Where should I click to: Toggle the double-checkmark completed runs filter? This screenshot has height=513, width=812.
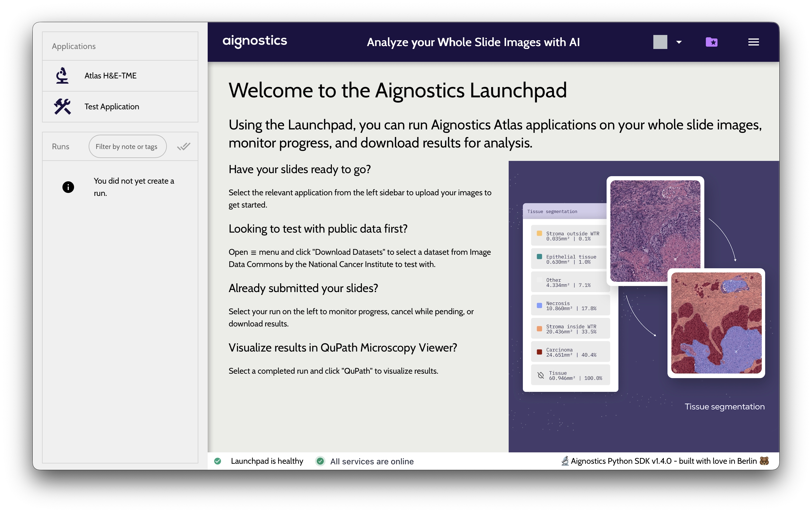pyautogui.click(x=184, y=146)
